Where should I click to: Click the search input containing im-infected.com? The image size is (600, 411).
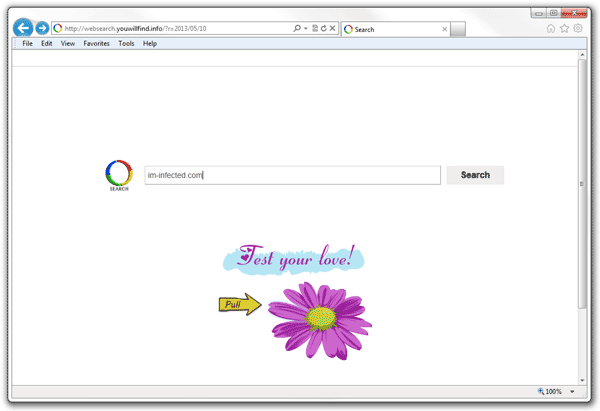point(293,175)
